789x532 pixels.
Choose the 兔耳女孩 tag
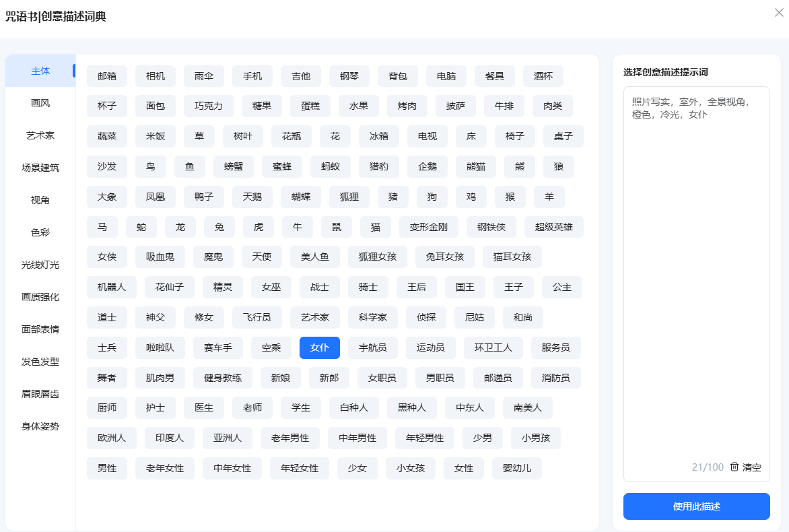445,257
